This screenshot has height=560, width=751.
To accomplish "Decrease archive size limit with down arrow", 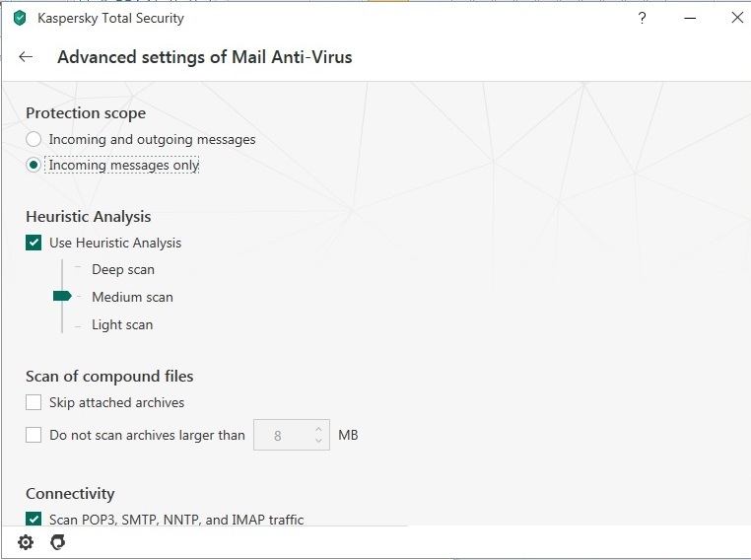I will [x=318, y=441].
